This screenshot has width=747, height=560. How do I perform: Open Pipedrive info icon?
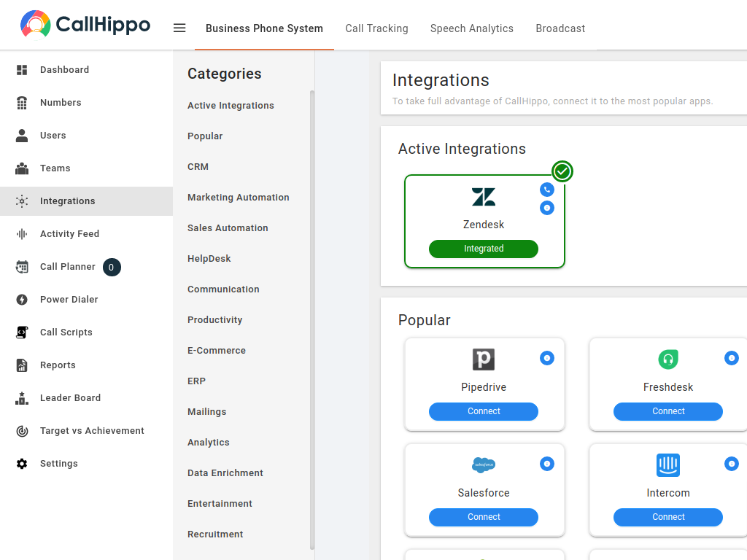[x=547, y=358]
